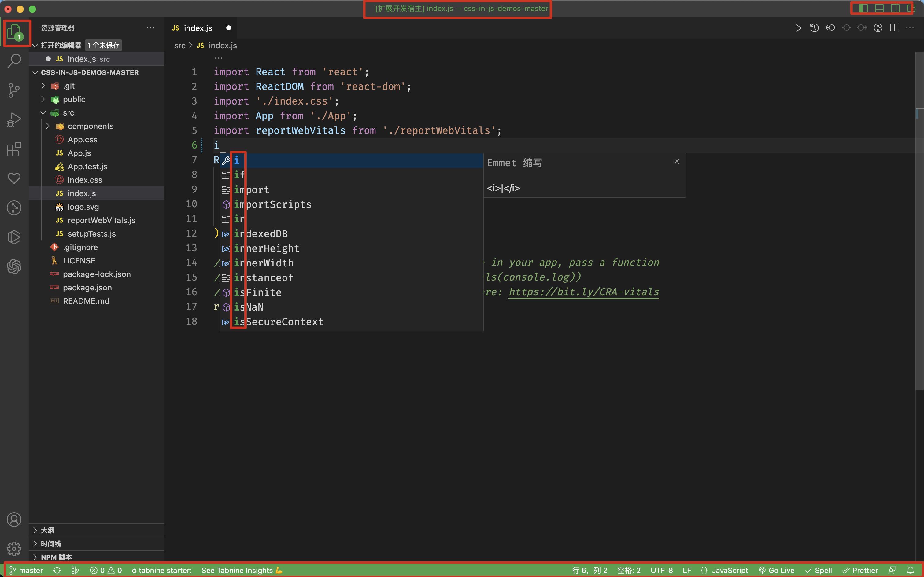Open the Extensions view
This screenshot has height=577, width=924.
pos(14,149)
